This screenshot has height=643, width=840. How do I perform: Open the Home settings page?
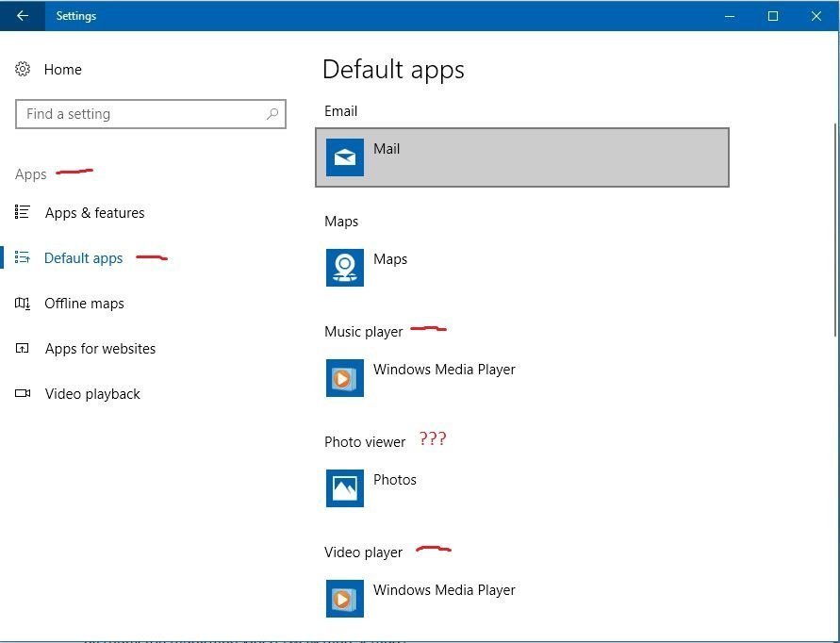pyautogui.click(x=62, y=70)
